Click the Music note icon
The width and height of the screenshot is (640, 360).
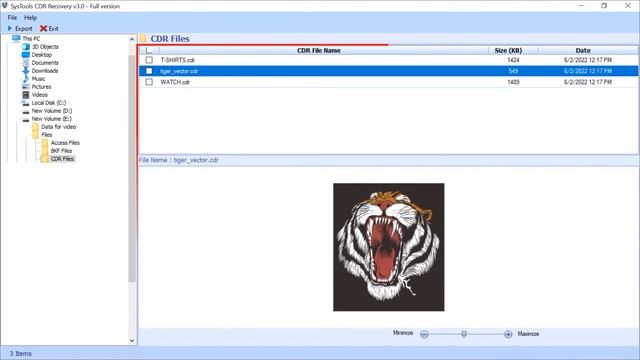tap(26, 79)
